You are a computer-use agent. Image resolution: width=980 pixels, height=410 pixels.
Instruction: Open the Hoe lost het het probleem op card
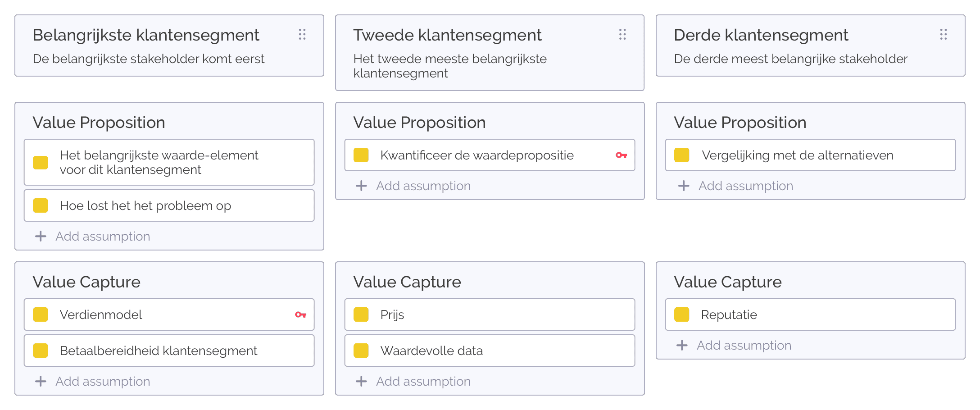(x=169, y=205)
